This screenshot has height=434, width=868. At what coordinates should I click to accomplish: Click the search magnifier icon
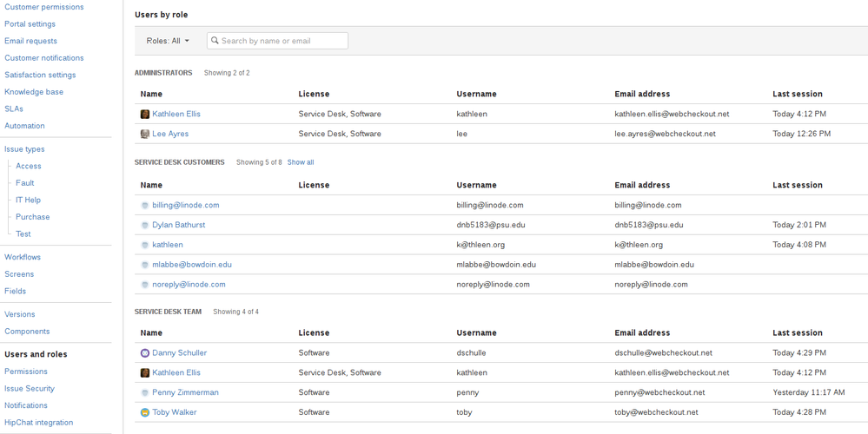tap(215, 40)
